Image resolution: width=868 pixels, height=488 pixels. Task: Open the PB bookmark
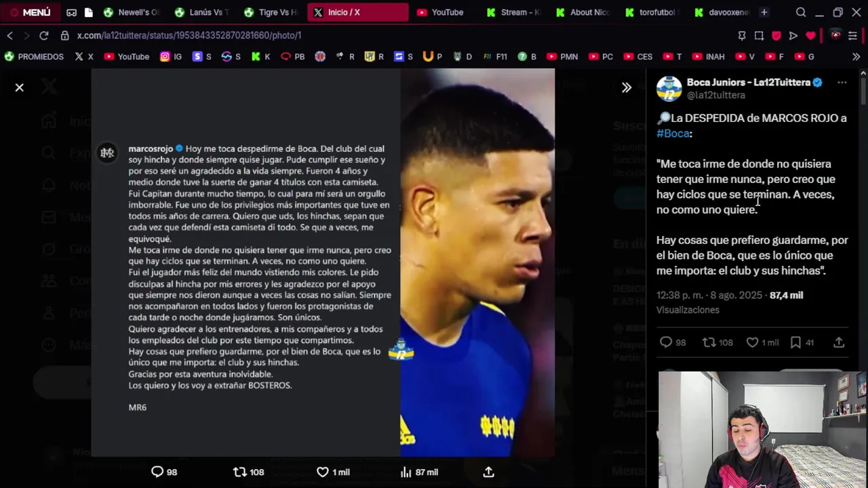pyautogui.click(x=293, y=57)
